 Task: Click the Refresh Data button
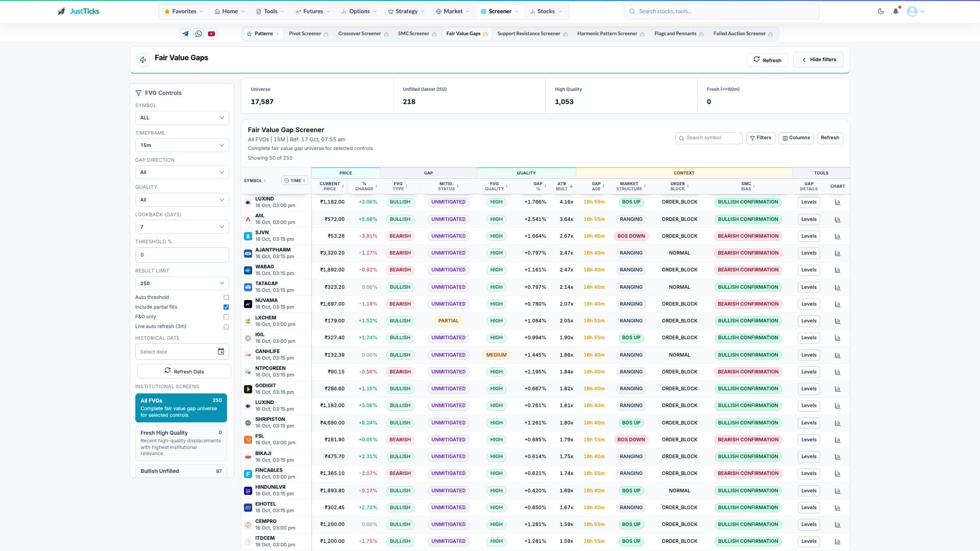[x=184, y=371]
